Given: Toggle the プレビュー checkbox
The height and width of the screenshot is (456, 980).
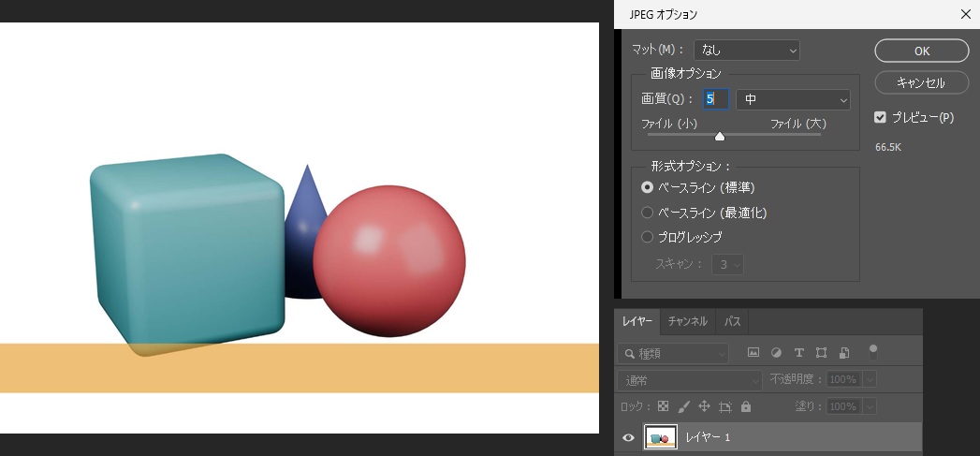Looking at the screenshot, I should (x=881, y=117).
